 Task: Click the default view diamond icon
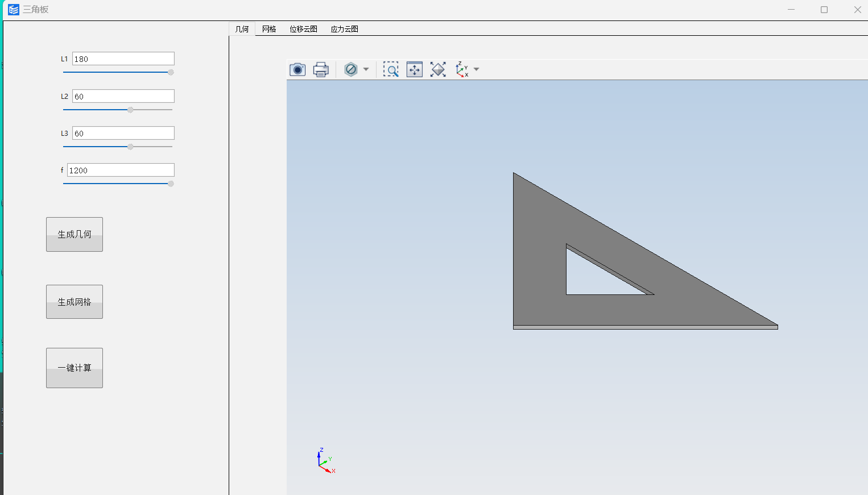pos(438,69)
